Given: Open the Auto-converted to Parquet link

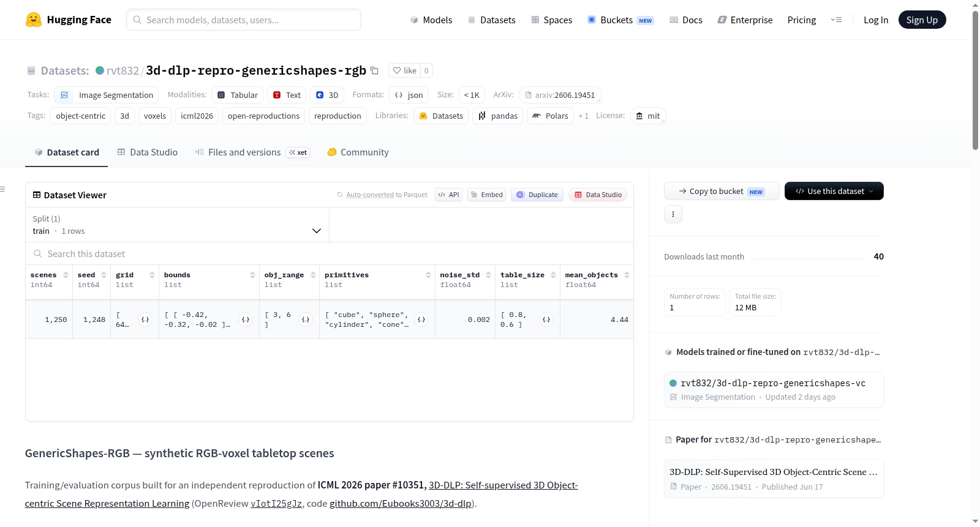Looking at the screenshot, I should pos(387,195).
